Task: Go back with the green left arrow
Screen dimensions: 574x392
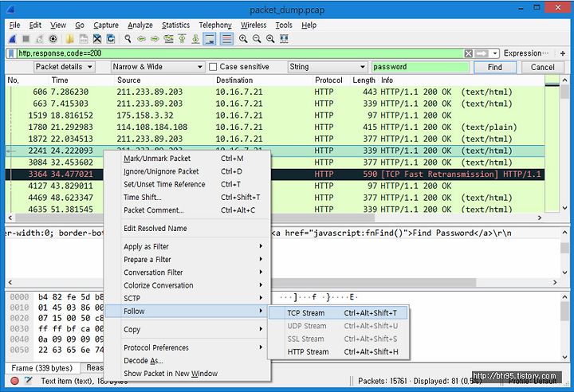Action: pos(141,39)
